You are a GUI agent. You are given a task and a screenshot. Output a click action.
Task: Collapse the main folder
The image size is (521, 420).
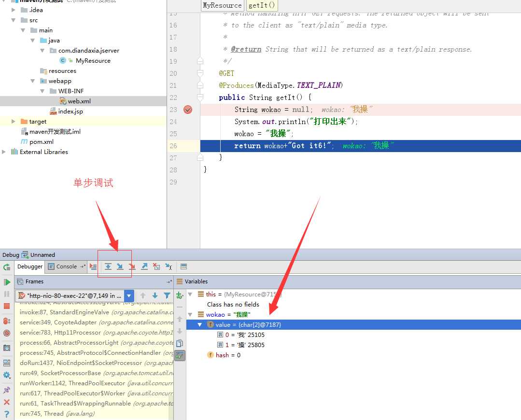tap(23, 30)
